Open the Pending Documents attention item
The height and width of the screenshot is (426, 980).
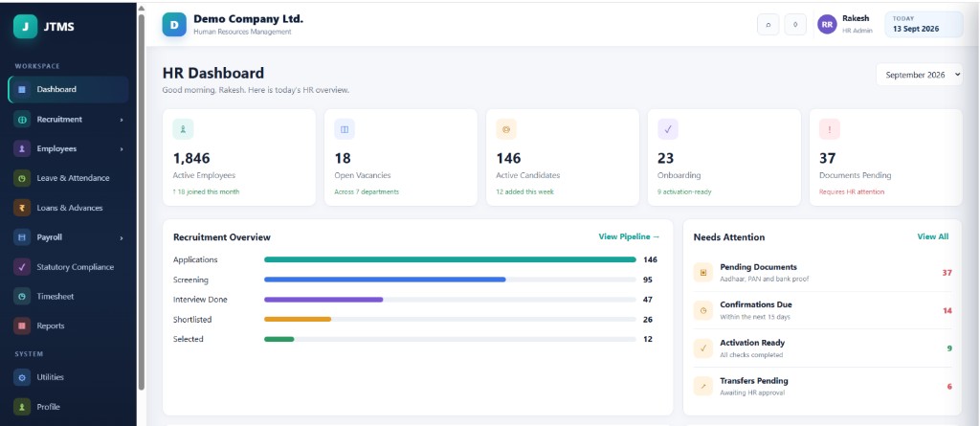(822, 273)
